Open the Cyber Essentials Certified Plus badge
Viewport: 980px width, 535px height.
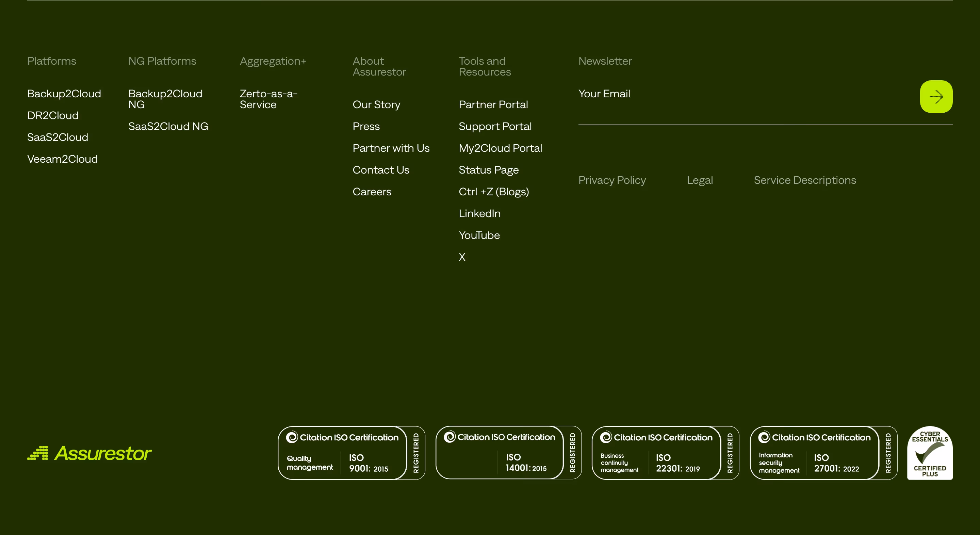pos(930,453)
